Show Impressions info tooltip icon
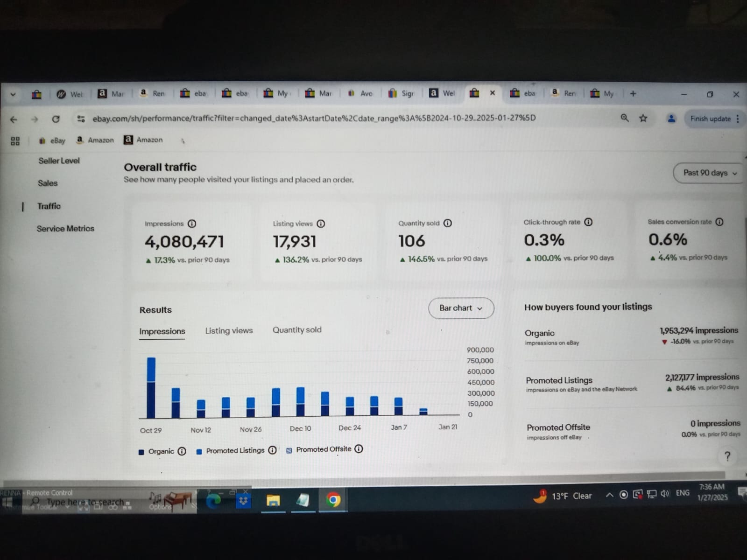 [x=191, y=224]
